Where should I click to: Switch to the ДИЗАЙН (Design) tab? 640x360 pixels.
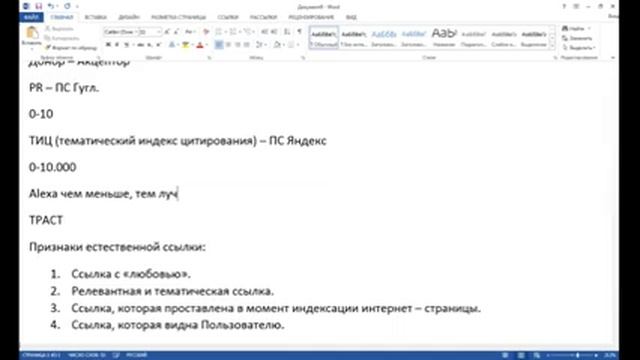(129, 17)
